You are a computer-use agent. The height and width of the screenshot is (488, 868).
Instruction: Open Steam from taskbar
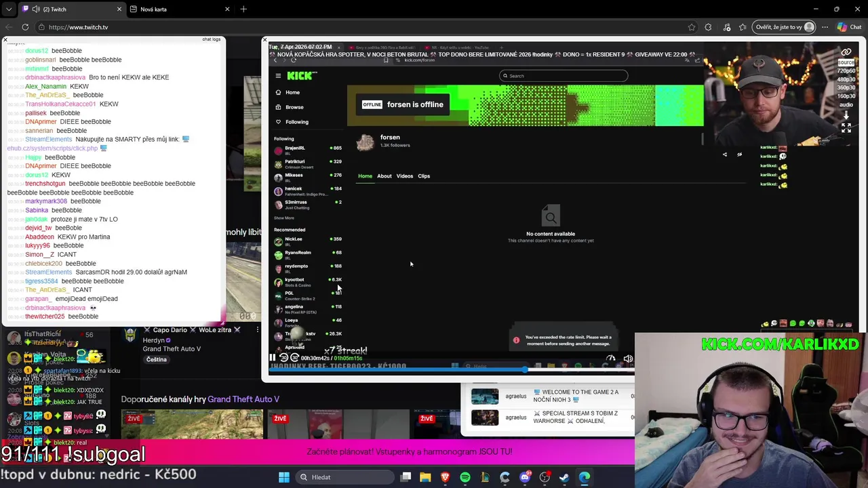pyautogui.click(x=564, y=477)
